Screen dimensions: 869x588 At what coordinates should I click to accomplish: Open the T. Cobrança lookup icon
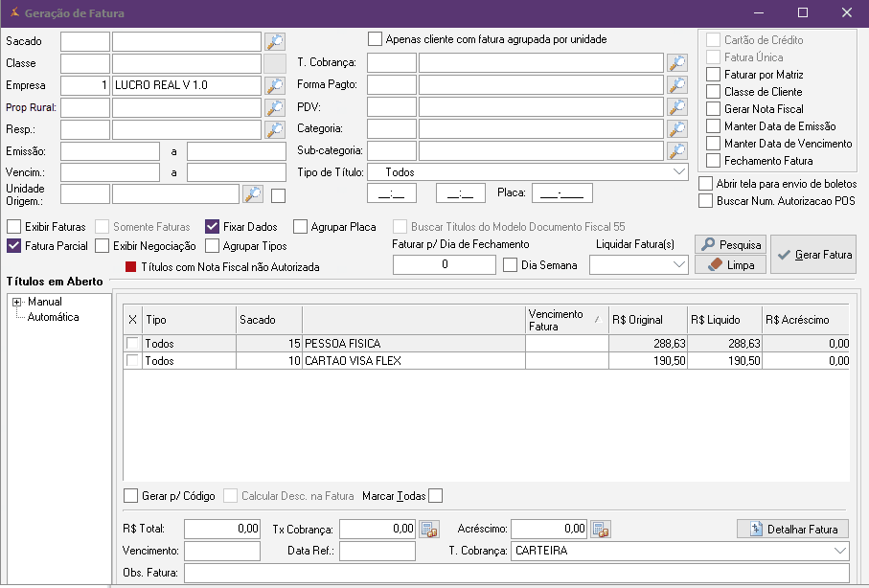click(677, 63)
